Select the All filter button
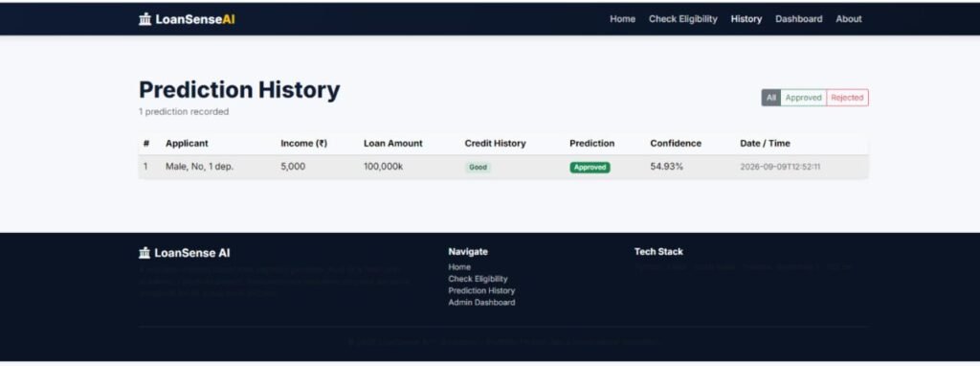 click(771, 98)
